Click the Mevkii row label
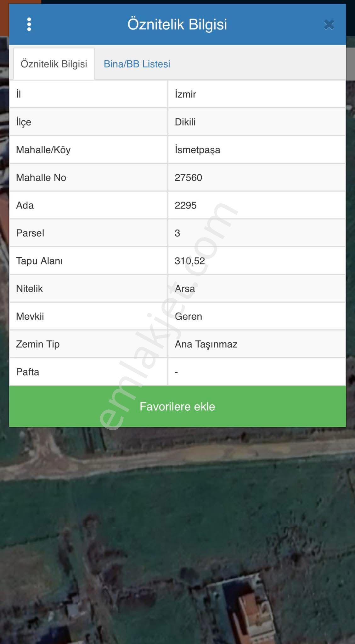This screenshot has height=644, width=355. [30, 316]
